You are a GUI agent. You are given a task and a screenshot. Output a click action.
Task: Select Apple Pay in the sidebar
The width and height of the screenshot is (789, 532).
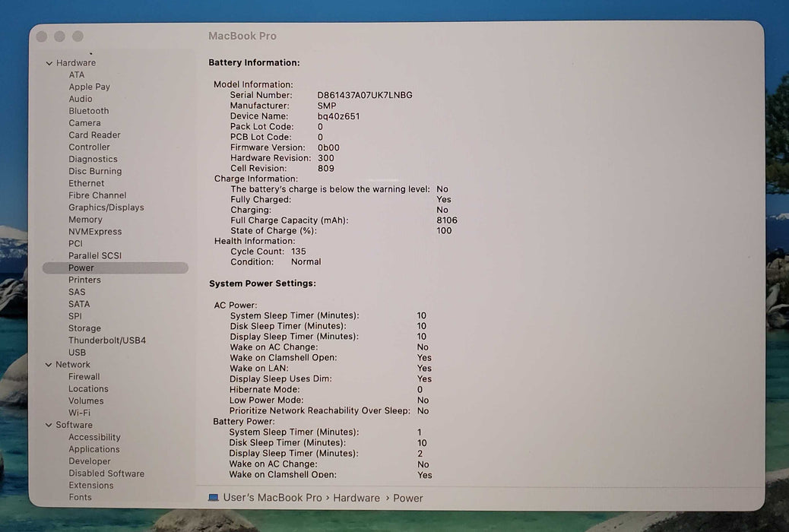[89, 87]
